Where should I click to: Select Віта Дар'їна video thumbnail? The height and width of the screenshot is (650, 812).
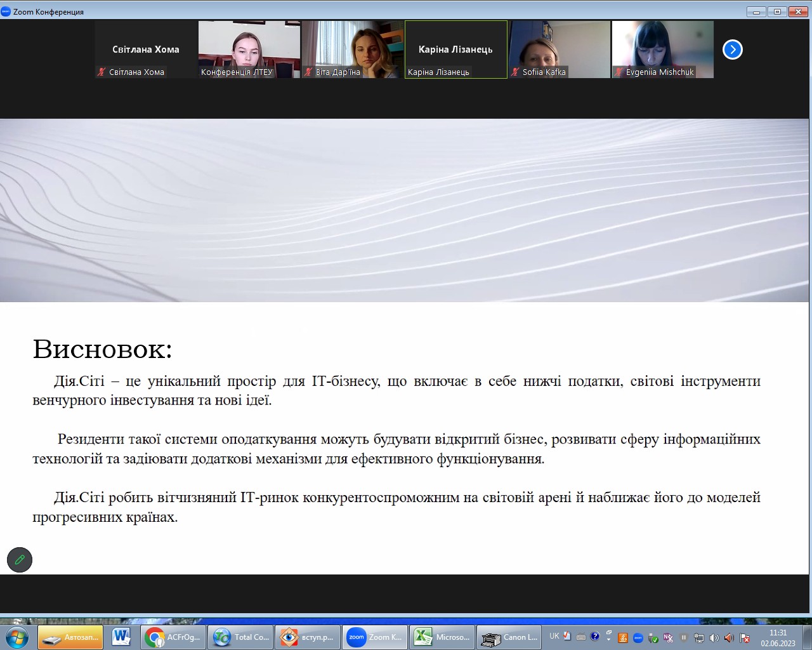coord(352,50)
